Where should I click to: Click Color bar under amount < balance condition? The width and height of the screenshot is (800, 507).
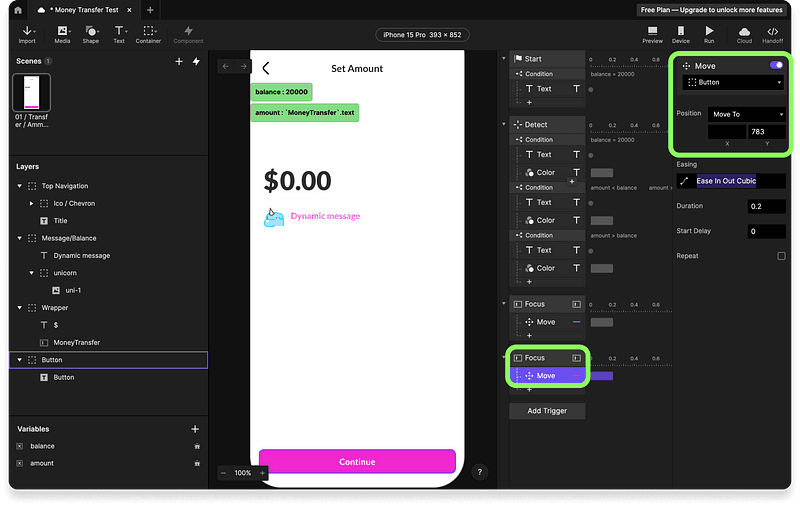coord(602,220)
